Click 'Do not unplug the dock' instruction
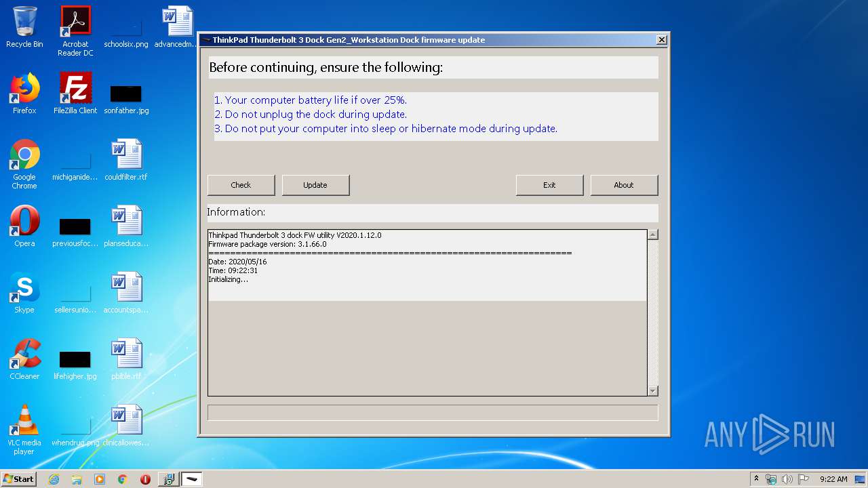868x488 pixels. tap(311, 115)
